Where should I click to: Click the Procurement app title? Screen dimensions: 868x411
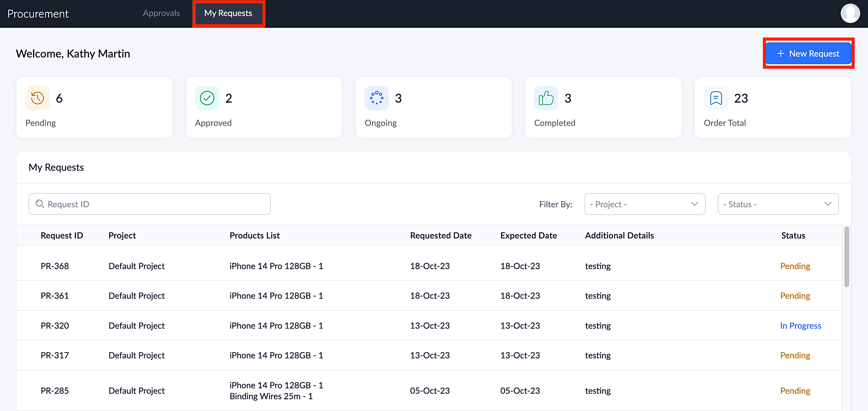pyautogui.click(x=38, y=14)
